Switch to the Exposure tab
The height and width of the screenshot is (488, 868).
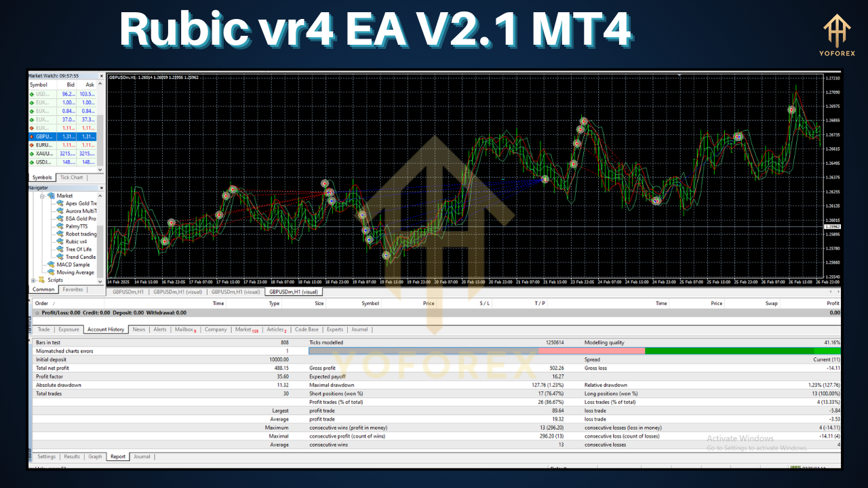click(x=68, y=329)
